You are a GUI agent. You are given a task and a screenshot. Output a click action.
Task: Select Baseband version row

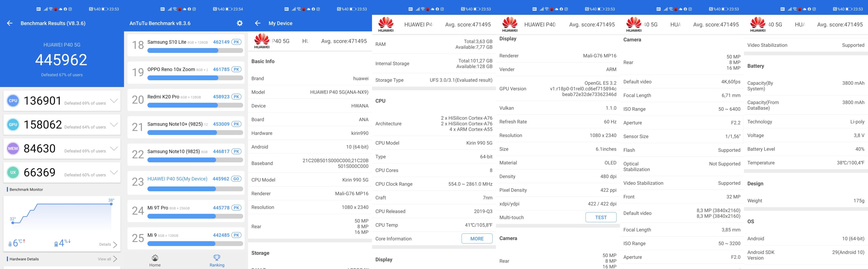click(x=310, y=163)
